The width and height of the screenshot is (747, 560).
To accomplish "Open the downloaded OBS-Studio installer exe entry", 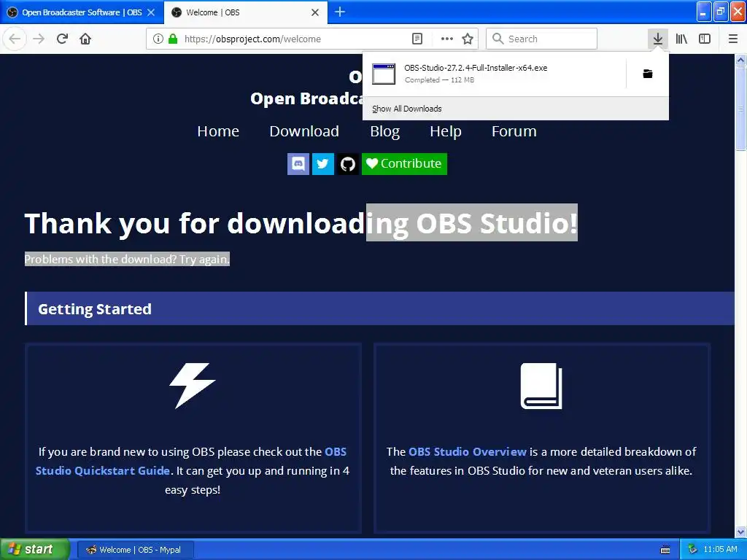I will click(x=494, y=74).
